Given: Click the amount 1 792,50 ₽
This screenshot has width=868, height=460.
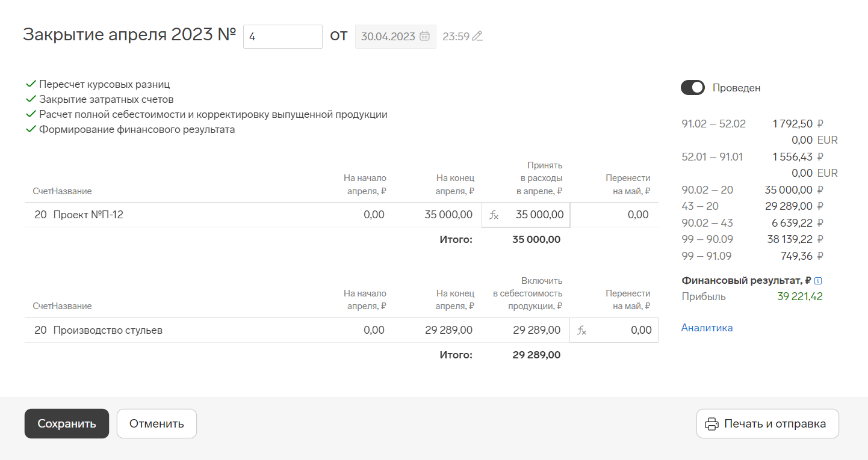Looking at the screenshot, I should click(x=798, y=124).
